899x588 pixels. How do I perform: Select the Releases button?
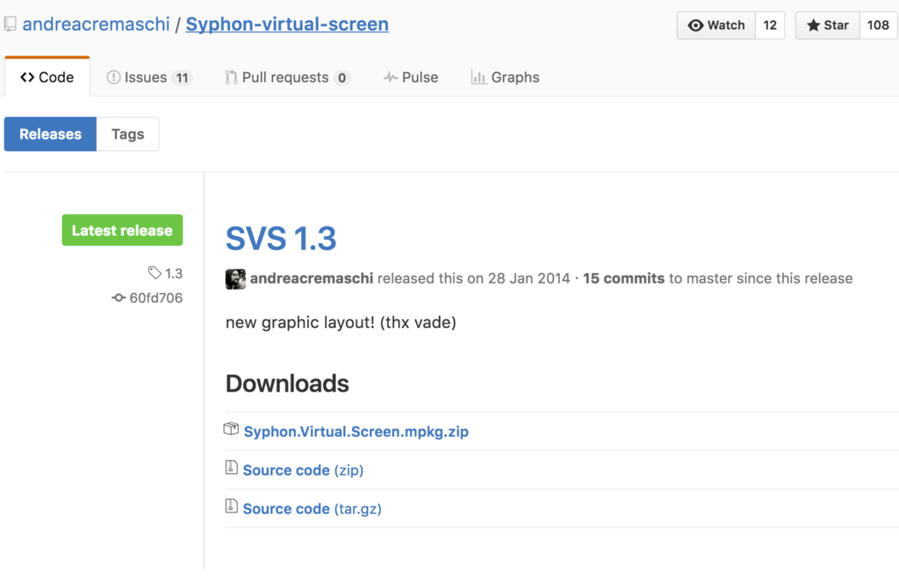pyautogui.click(x=50, y=134)
